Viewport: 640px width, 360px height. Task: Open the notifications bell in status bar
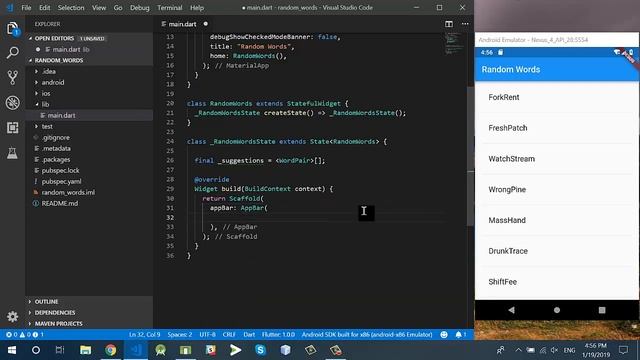click(x=460, y=334)
